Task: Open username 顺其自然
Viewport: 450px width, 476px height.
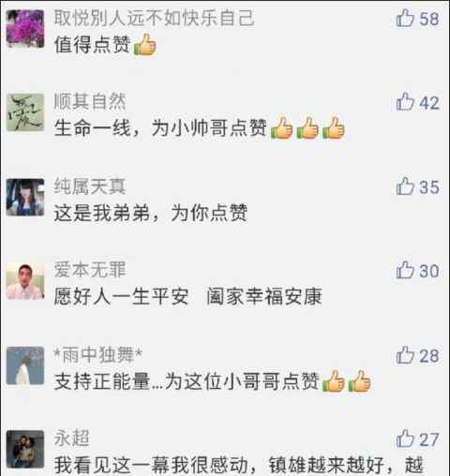Action: click(90, 101)
